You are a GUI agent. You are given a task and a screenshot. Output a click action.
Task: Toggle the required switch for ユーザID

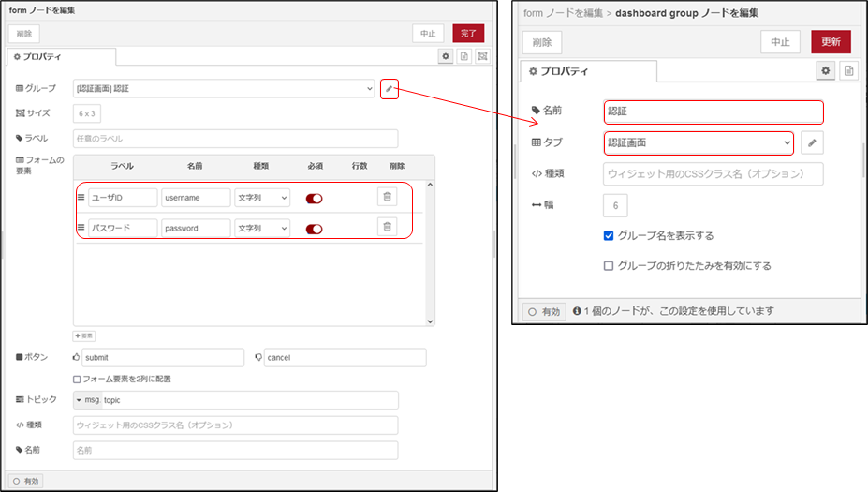(x=314, y=198)
